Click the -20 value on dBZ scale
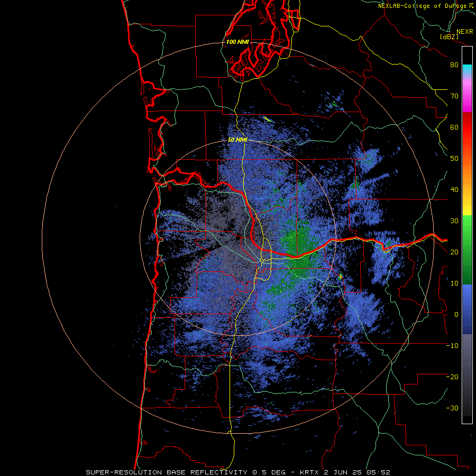This screenshot has width=476, height=476. pos(452,377)
